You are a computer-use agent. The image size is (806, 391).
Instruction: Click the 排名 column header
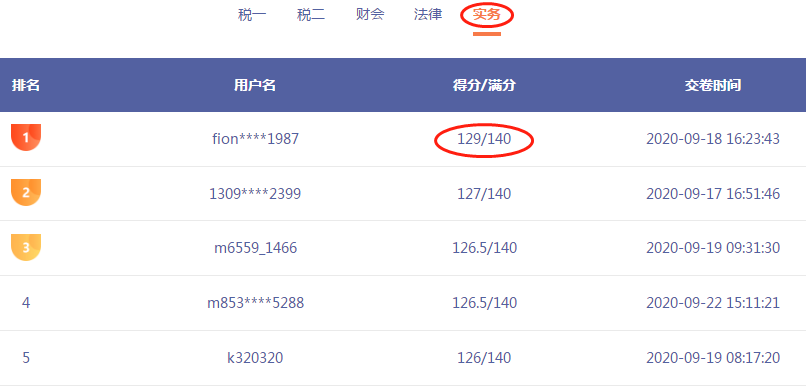(x=26, y=85)
